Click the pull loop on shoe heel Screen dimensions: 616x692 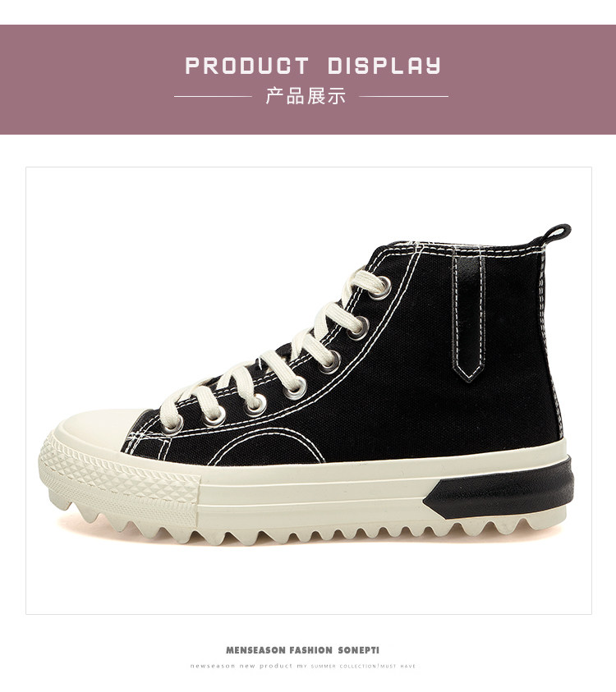[x=556, y=232]
